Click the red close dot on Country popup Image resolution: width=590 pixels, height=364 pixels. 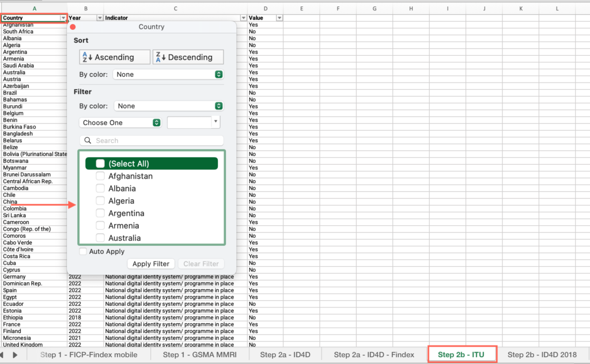pyautogui.click(x=73, y=26)
